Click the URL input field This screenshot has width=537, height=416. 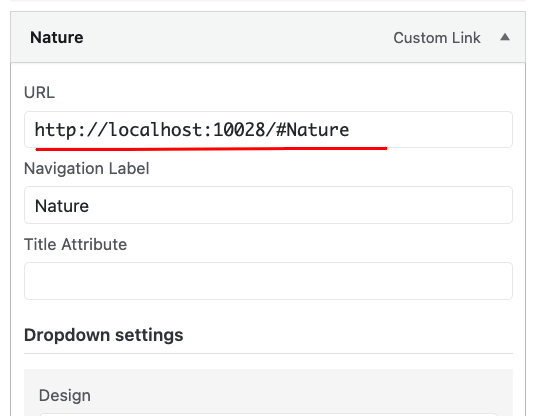pyautogui.click(x=268, y=130)
